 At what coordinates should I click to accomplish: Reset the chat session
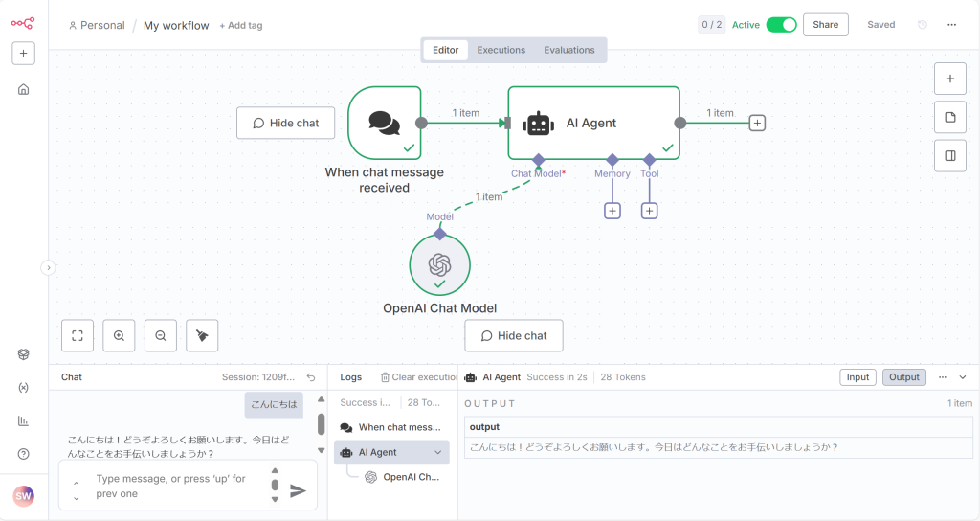(x=311, y=377)
